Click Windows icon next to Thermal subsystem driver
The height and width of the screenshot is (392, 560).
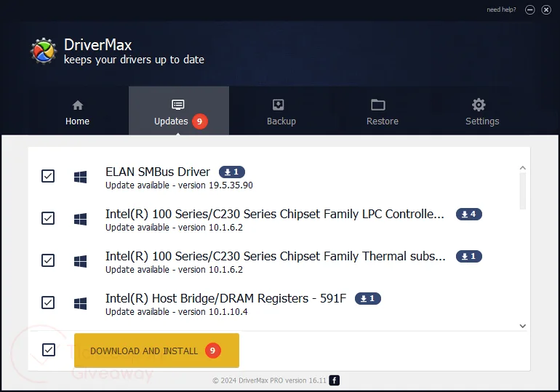pyautogui.click(x=80, y=261)
